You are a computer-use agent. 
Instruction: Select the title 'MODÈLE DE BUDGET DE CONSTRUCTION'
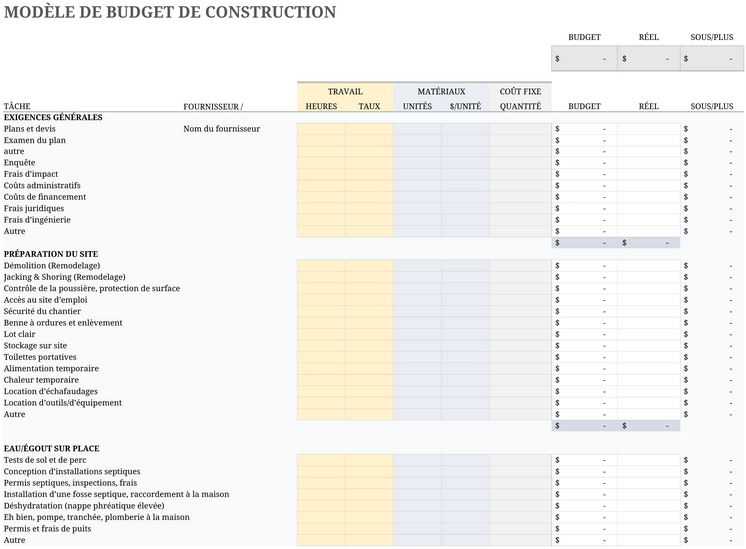[x=170, y=12]
